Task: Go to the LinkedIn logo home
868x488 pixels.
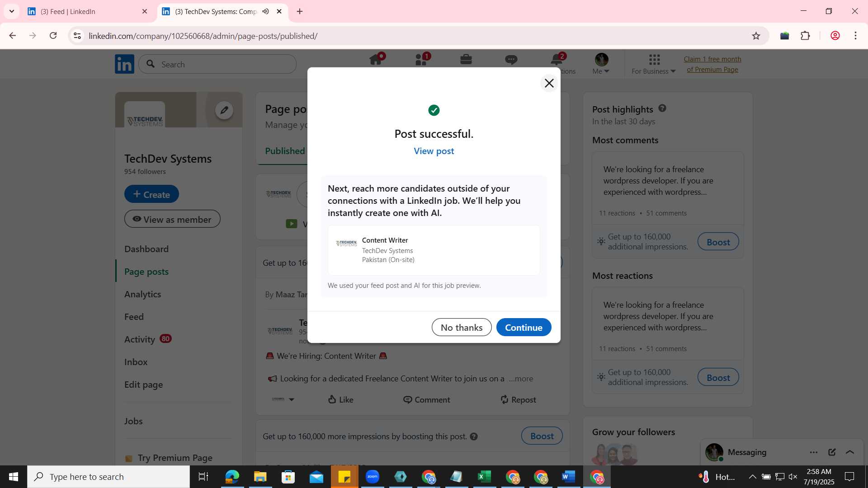Action: point(124,64)
